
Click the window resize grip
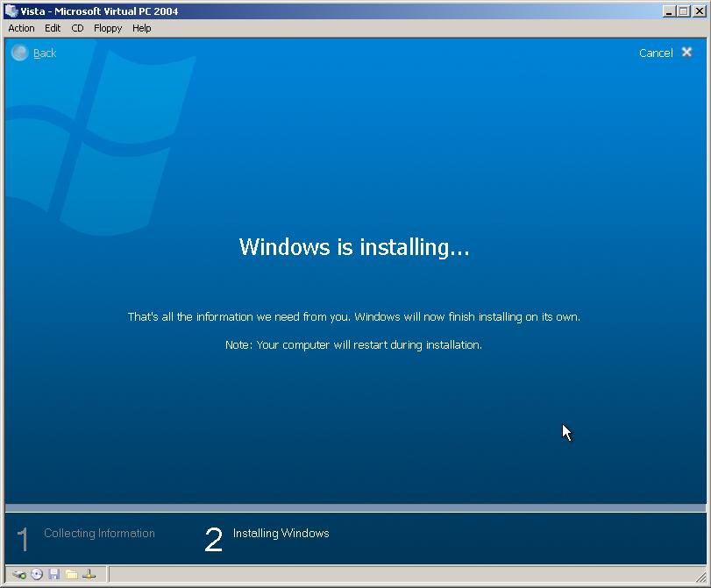tap(701, 577)
